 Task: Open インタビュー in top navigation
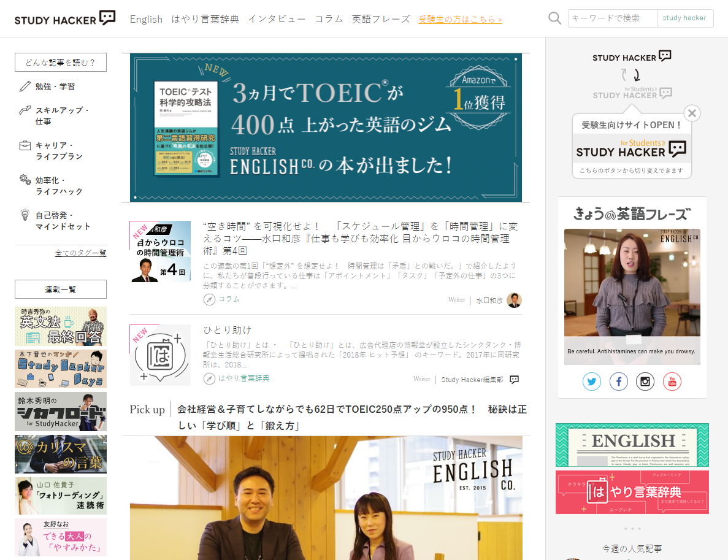[x=277, y=19]
